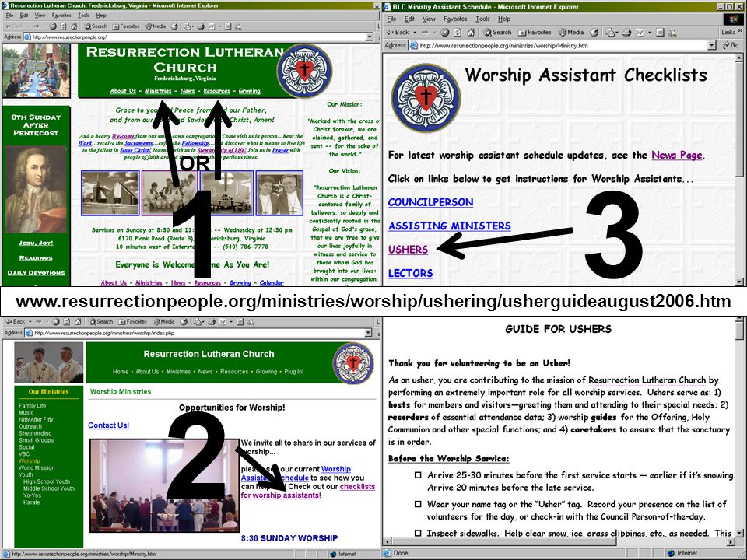Click scroll-down arrow in Guide for Ushers pane
This screenshot has height=560, width=747.
pos(739,533)
